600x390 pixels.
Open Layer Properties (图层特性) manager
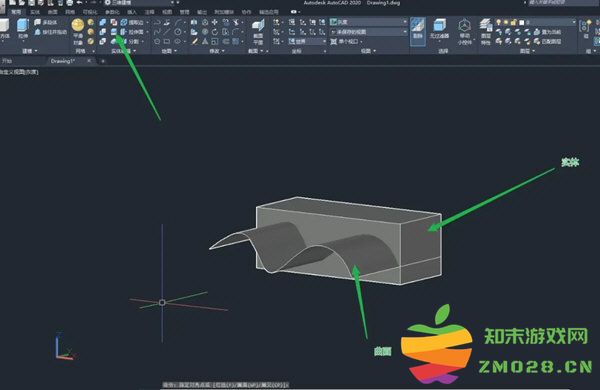tap(486, 32)
